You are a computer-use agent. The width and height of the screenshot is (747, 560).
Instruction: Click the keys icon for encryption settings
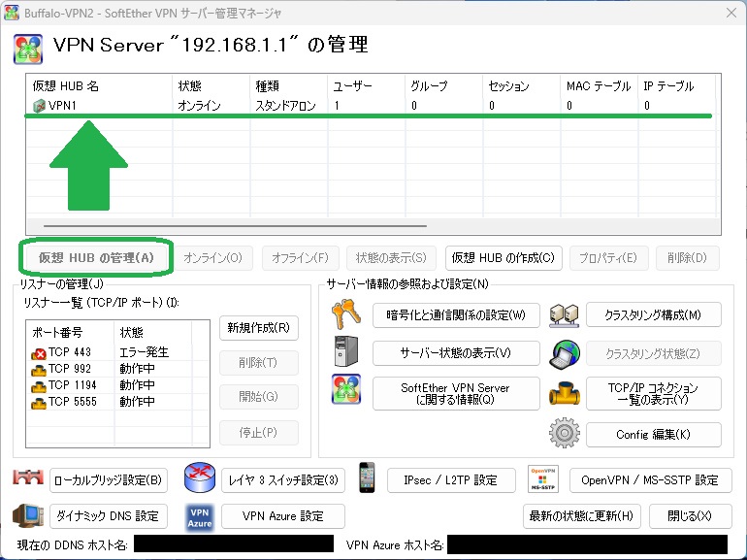(x=346, y=314)
